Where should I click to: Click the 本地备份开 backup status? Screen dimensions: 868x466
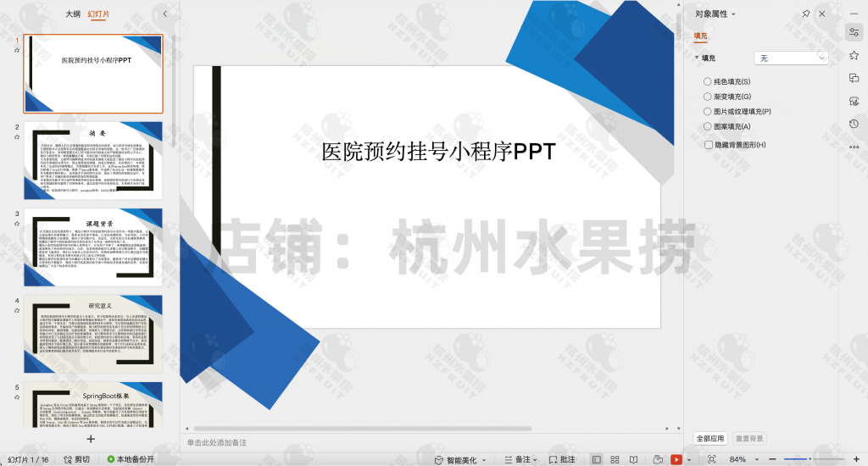pyautogui.click(x=131, y=459)
